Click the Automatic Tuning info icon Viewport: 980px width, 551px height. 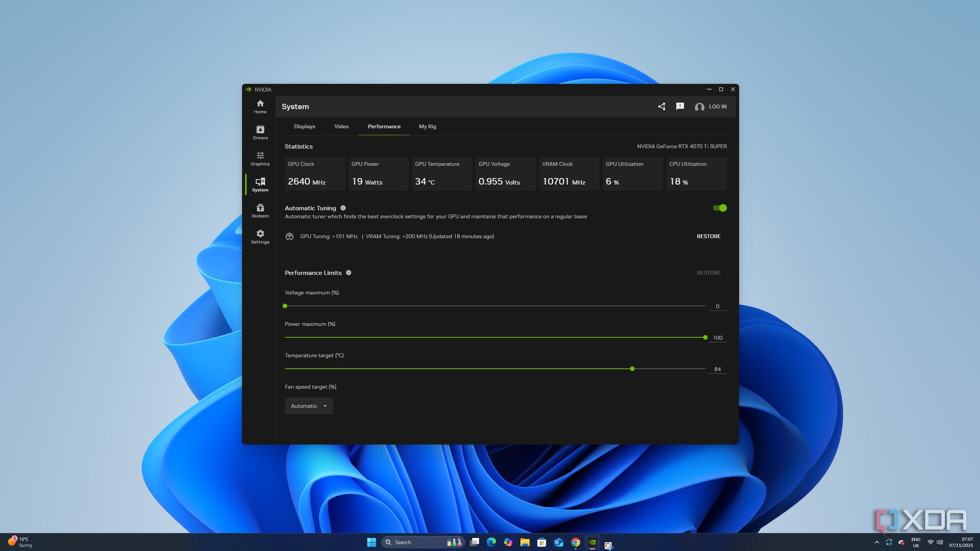(343, 208)
